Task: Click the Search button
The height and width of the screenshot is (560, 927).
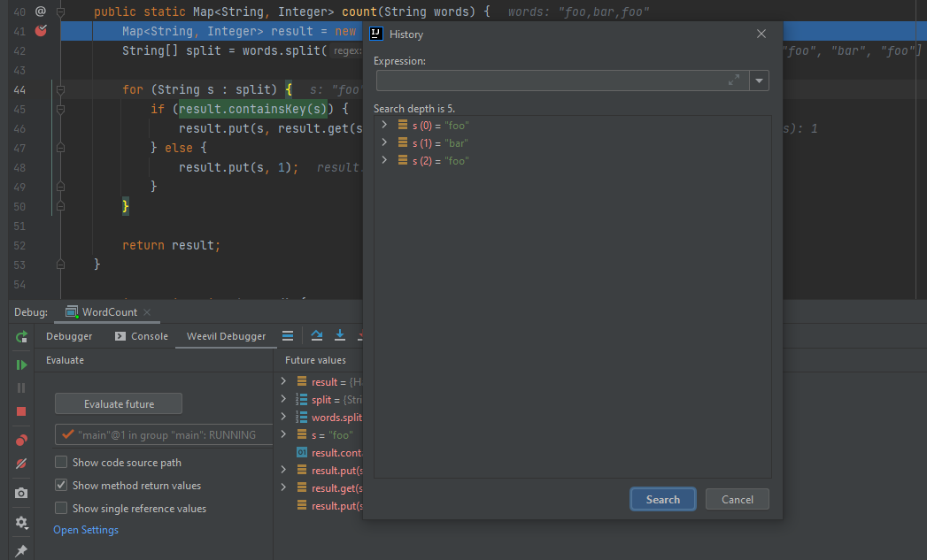Action: point(663,499)
